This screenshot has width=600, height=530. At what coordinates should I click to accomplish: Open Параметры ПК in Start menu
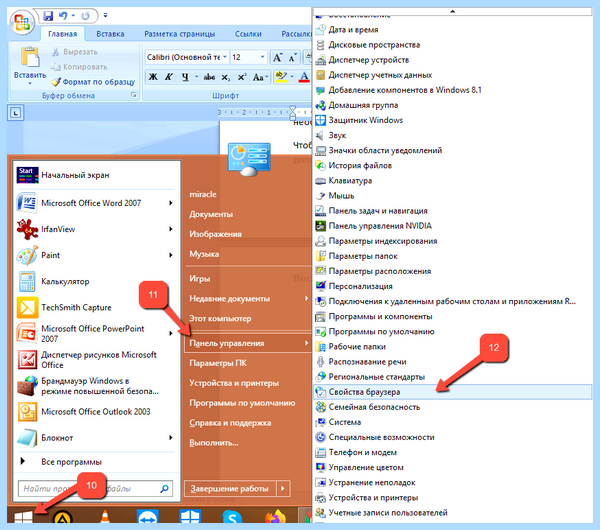pos(218,363)
